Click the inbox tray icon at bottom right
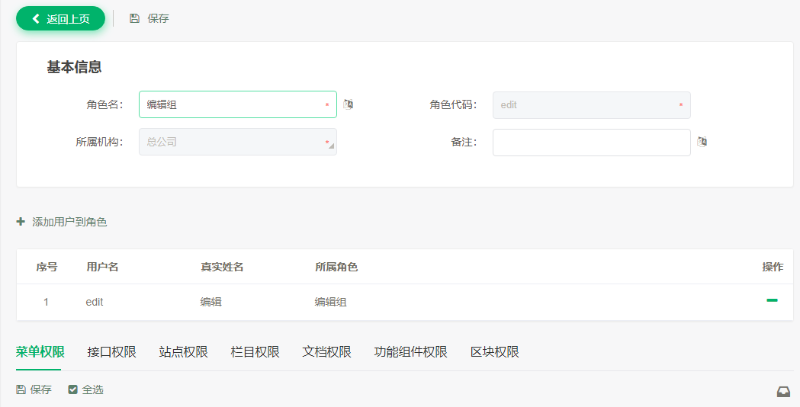This screenshot has height=407, width=800. click(x=783, y=391)
